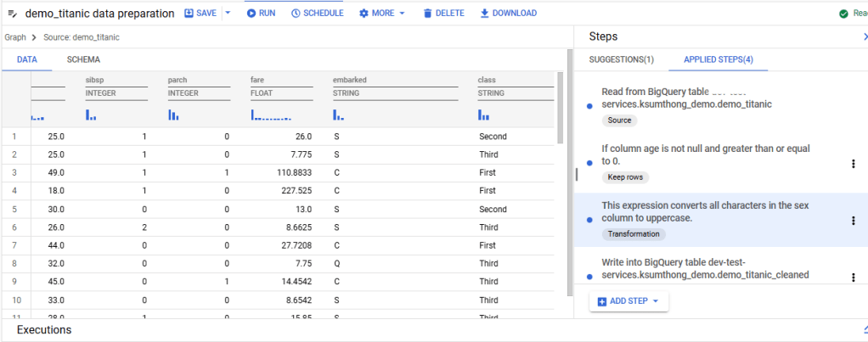The height and width of the screenshot is (342, 868).
Task: Run the data preparation
Action: click(261, 14)
